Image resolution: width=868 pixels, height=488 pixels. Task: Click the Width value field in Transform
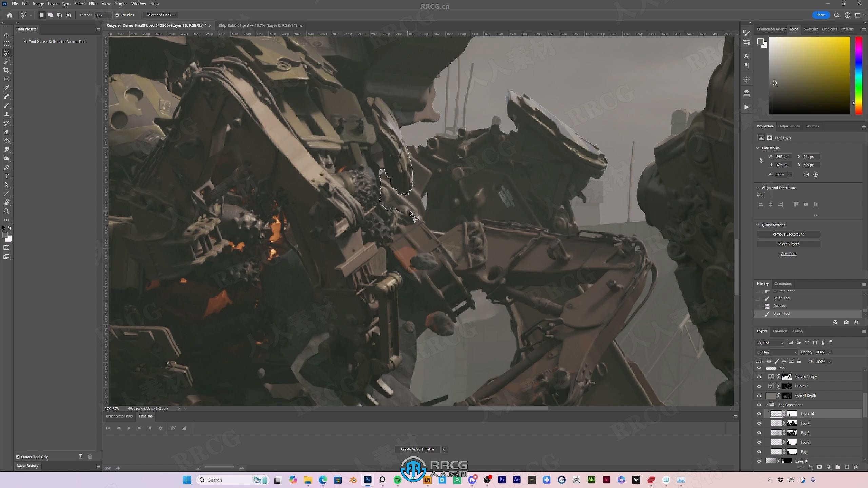(x=783, y=157)
